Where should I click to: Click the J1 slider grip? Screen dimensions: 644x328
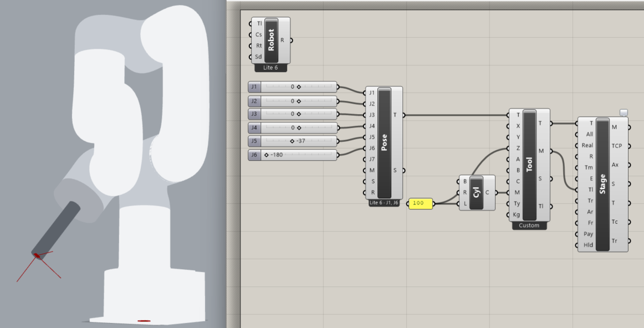pos(299,87)
